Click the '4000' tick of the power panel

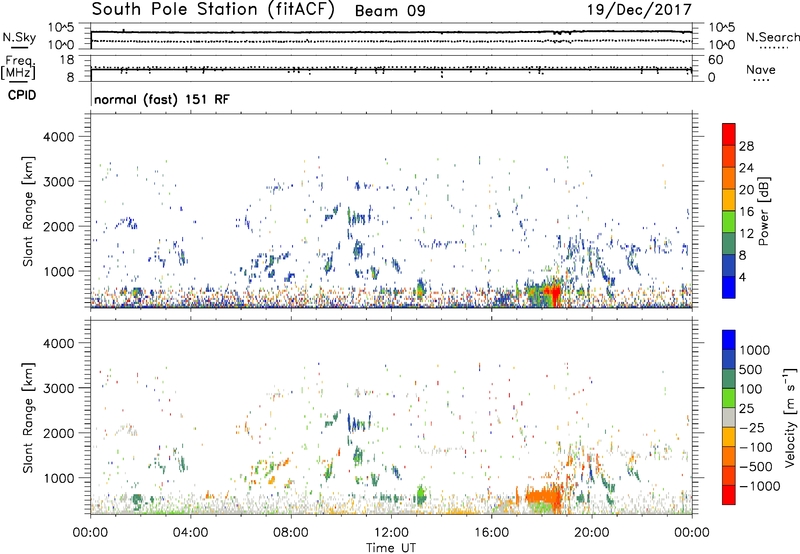(x=58, y=137)
